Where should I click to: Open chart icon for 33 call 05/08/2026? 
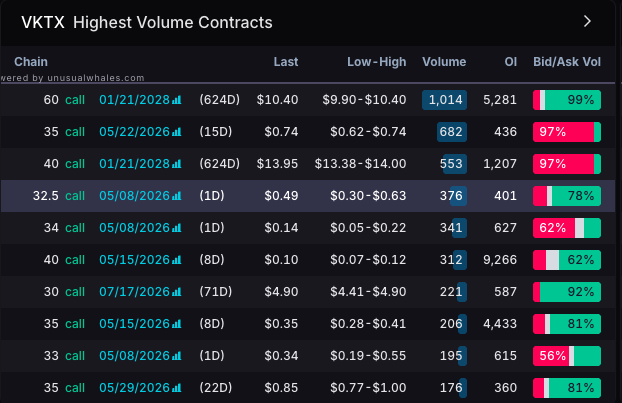(x=177, y=356)
